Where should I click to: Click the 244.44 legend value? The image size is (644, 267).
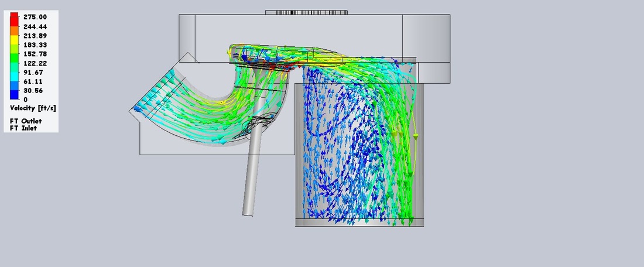[35, 27]
